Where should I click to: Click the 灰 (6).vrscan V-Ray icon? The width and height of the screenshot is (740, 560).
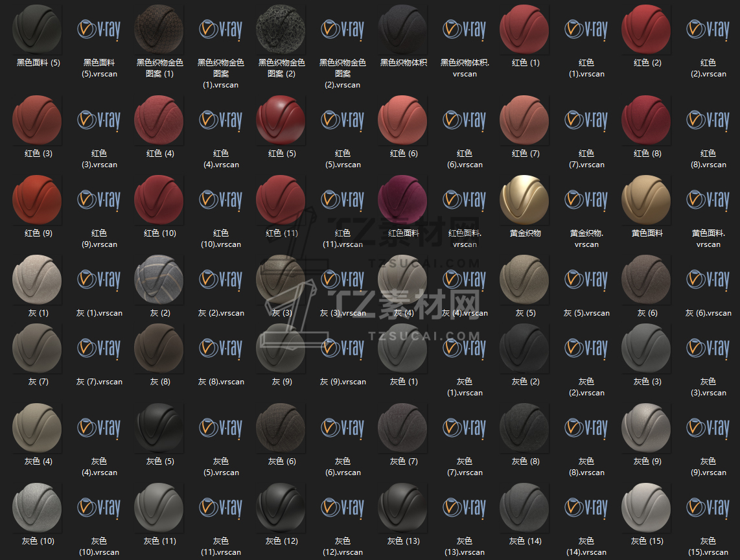pyautogui.click(x=708, y=279)
